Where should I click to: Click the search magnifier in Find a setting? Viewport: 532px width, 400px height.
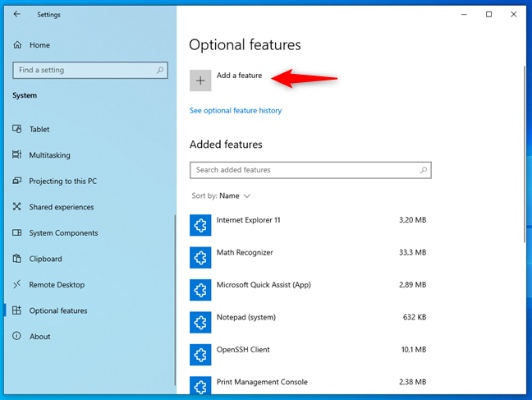(x=160, y=70)
